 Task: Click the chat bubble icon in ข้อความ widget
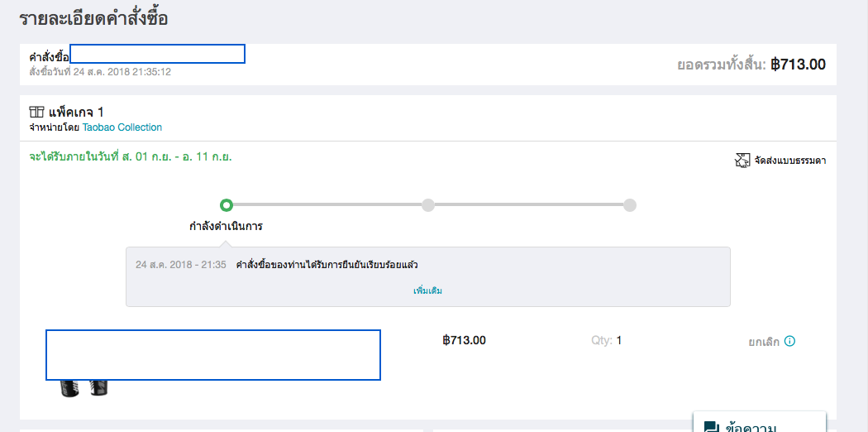[x=711, y=426]
